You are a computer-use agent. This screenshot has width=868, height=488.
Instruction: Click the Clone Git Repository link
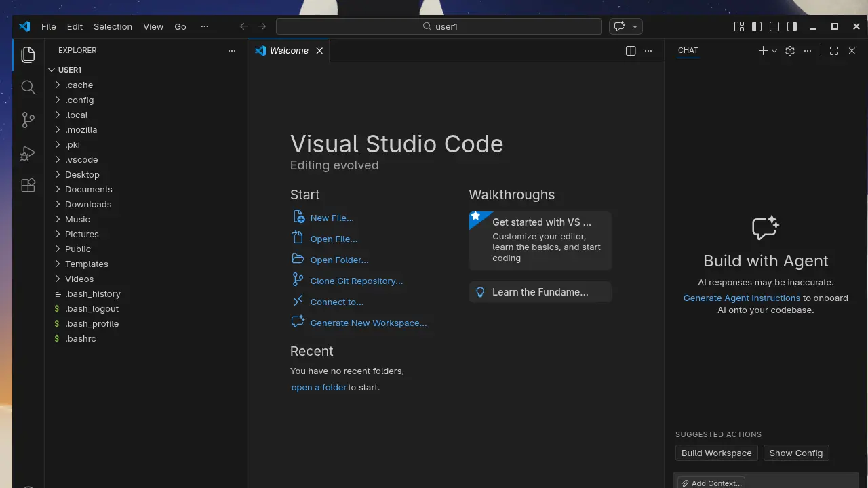click(x=357, y=281)
